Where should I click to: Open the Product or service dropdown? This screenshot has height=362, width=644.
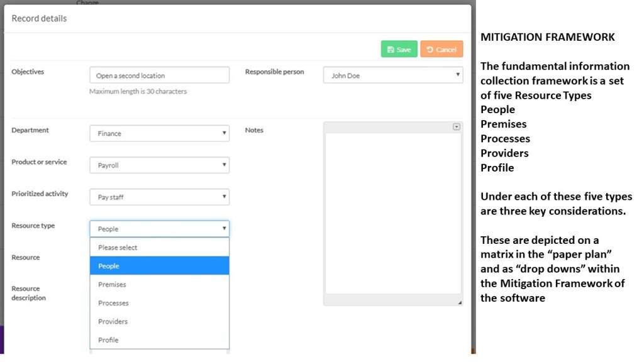(159, 165)
